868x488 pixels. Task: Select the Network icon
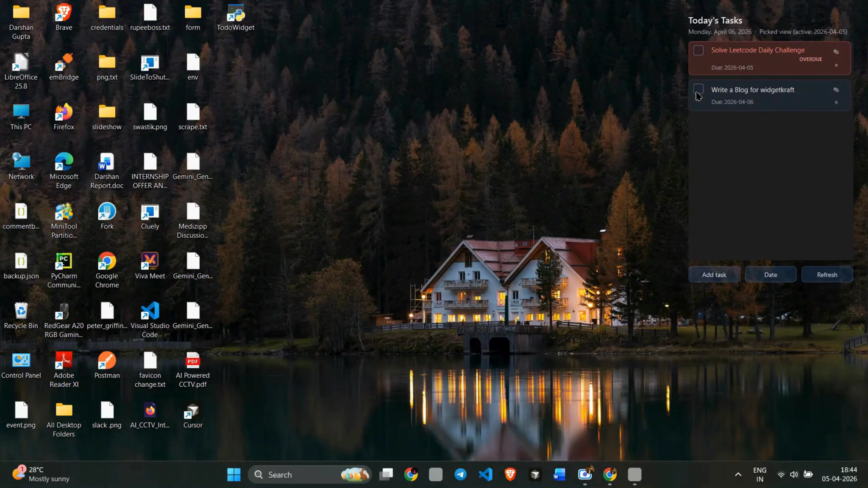click(21, 167)
